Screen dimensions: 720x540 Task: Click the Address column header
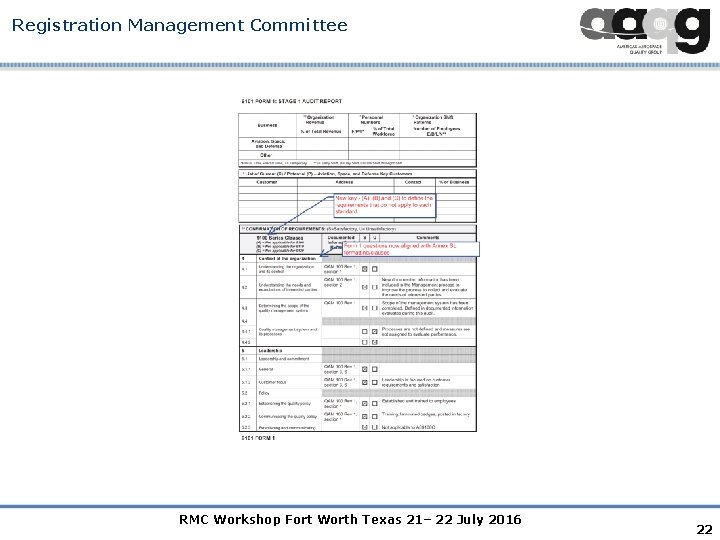click(344, 182)
